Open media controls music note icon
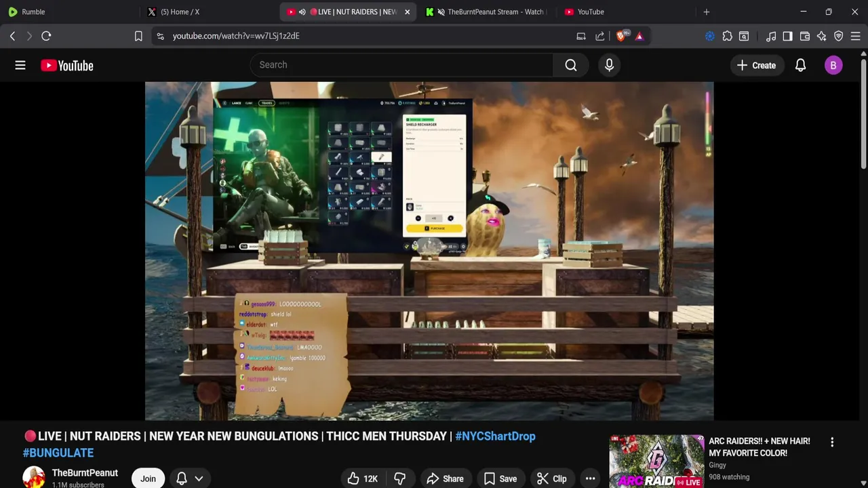The image size is (868, 488). click(771, 36)
